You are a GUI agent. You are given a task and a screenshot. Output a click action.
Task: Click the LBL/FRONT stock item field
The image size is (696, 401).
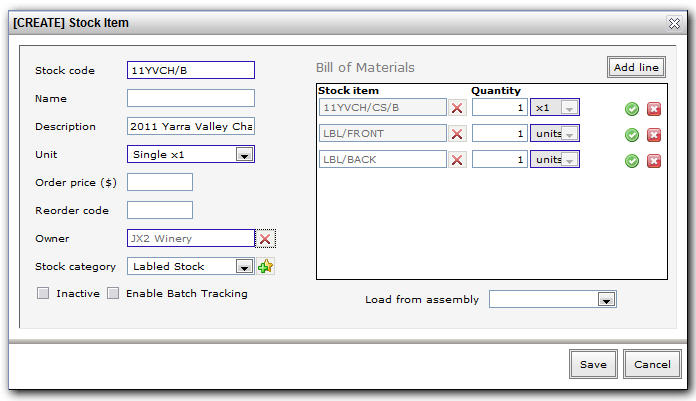[x=383, y=133]
